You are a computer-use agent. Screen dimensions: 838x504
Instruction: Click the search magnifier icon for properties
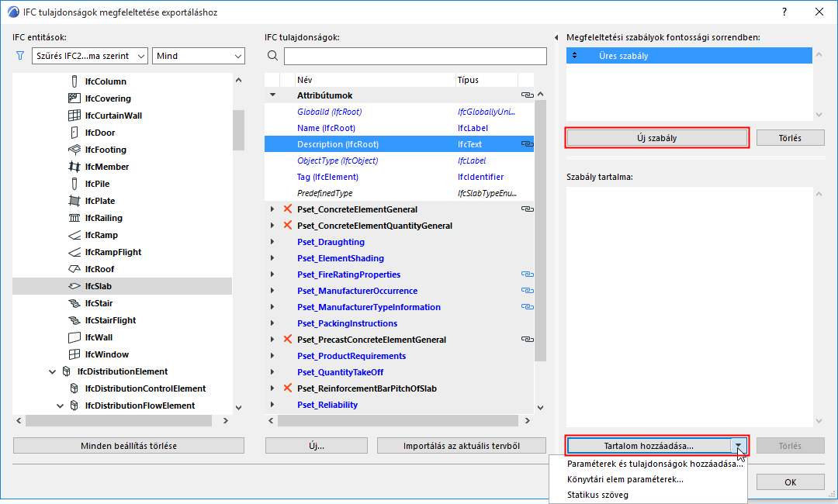coord(272,56)
